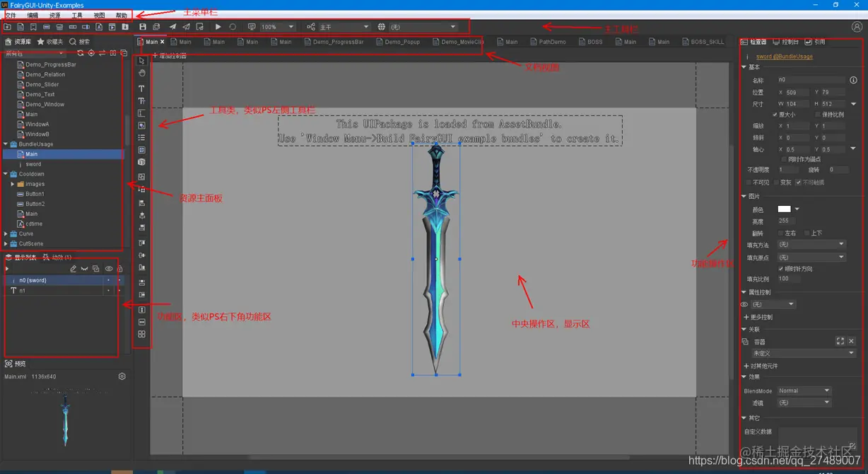Open the 工具 Tools menu
The height and width of the screenshot is (474, 868).
[x=77, y=16]
